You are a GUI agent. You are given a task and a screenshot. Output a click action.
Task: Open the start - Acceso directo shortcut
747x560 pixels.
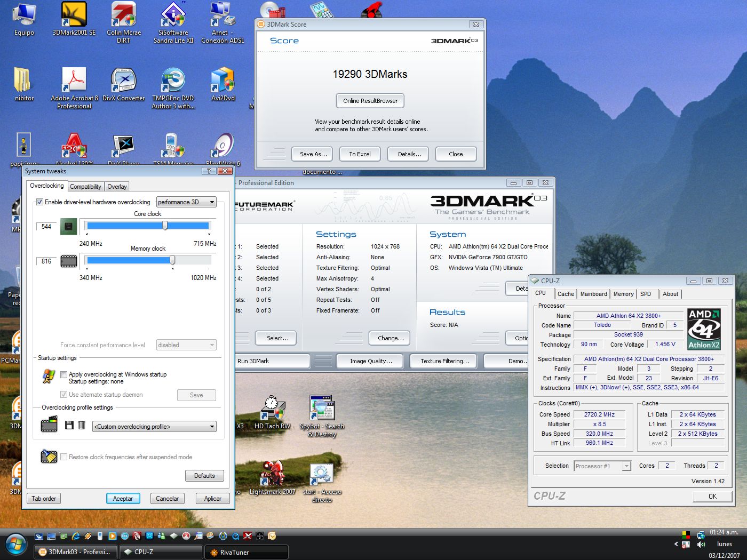pyautogui.click(x=322, y=483)
